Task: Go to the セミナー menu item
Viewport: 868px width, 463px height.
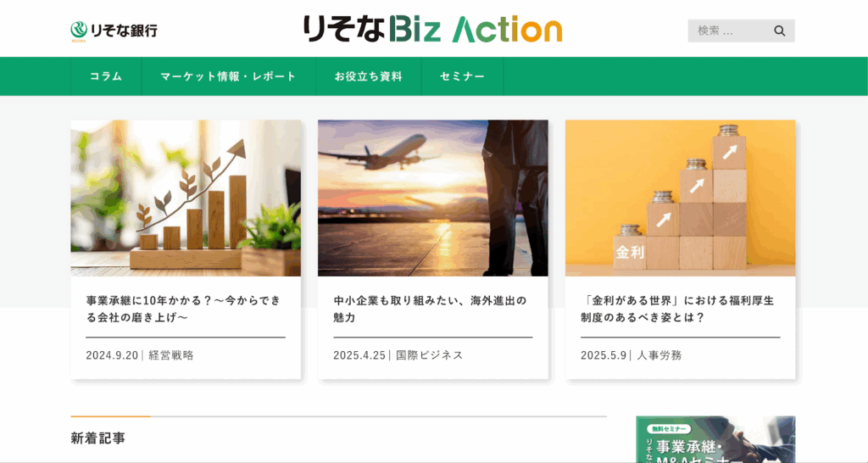Action: 462,76
